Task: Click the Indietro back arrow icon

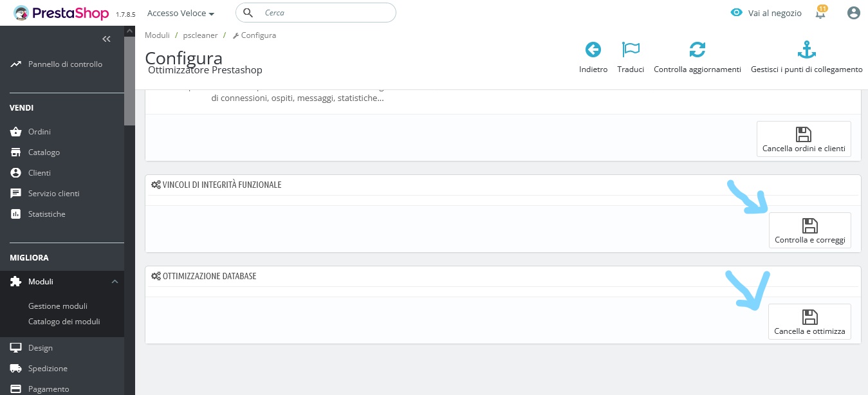Action: click(593, 50)
